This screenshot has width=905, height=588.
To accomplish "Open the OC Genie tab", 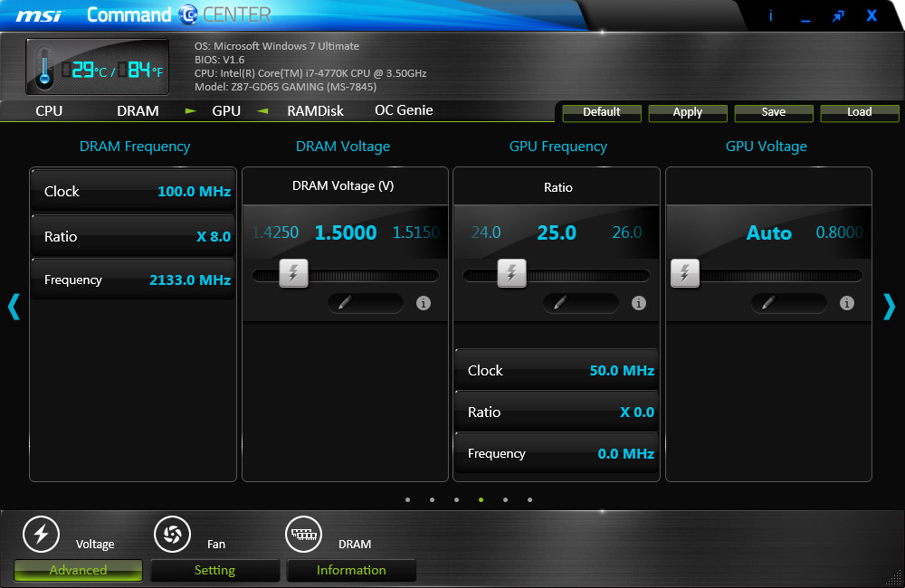I will pos(404,110).
